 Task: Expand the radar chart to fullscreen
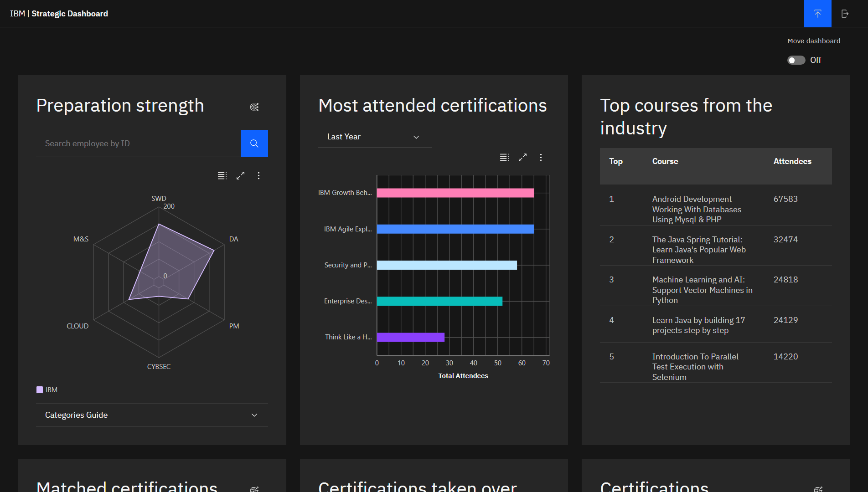click(x=240, y=176)
